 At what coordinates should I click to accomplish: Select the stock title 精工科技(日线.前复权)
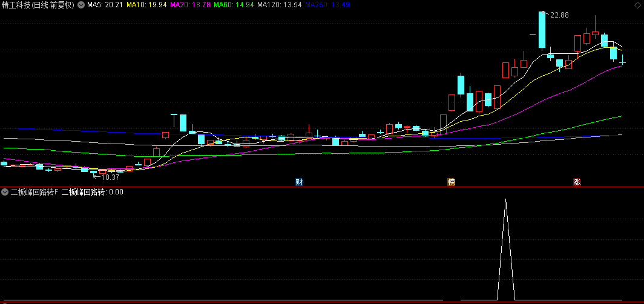tap(38, 5)
